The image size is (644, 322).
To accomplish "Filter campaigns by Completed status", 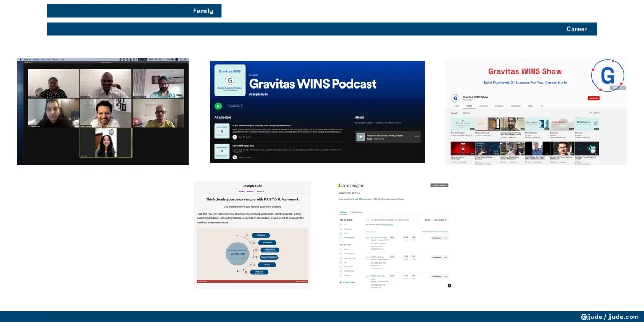I will (x=346, y=237).
